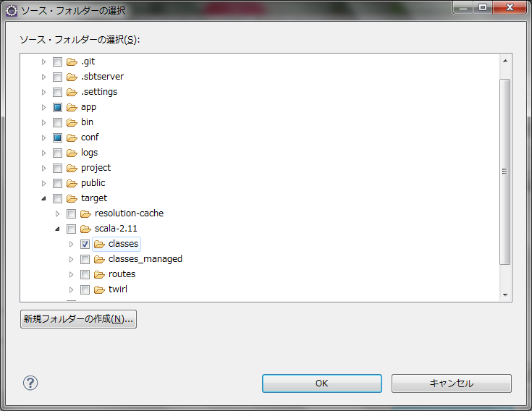Collapse the target folder node
532x411 pixels.
coord(43,198)
